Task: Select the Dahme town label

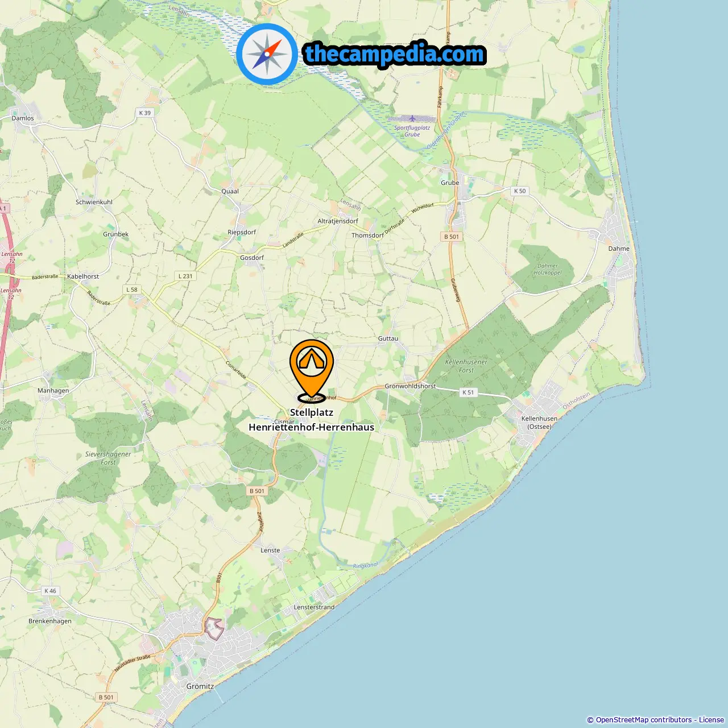Action: point(619,249)
